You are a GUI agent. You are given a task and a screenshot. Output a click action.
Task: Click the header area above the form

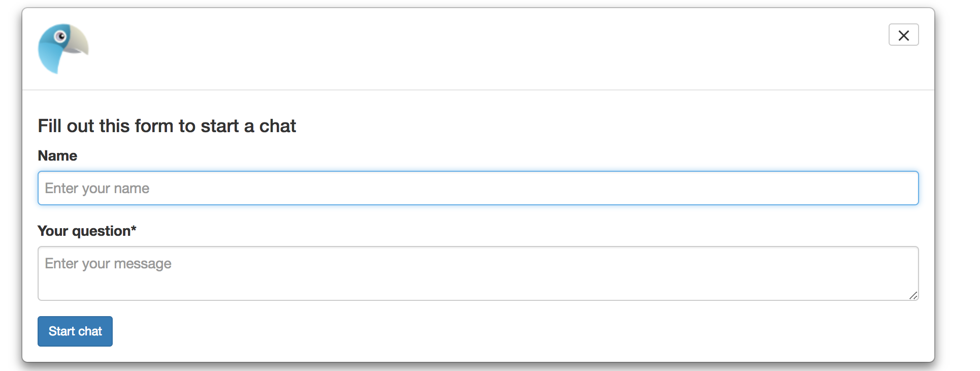tap(457, 49)
